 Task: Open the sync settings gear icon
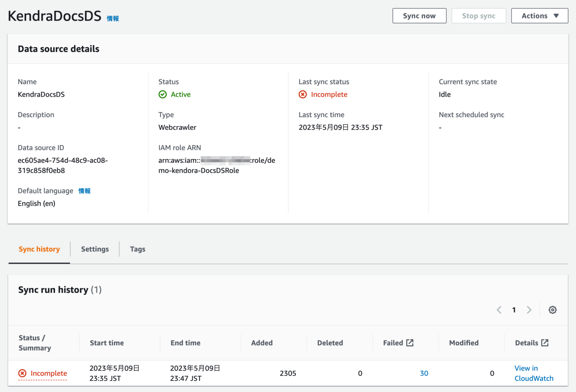552,310
